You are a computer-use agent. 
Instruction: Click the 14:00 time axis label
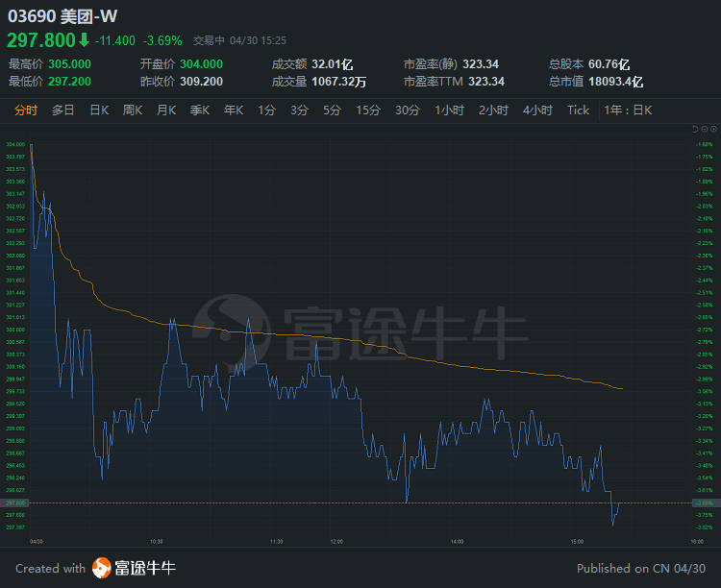(457, 542)
